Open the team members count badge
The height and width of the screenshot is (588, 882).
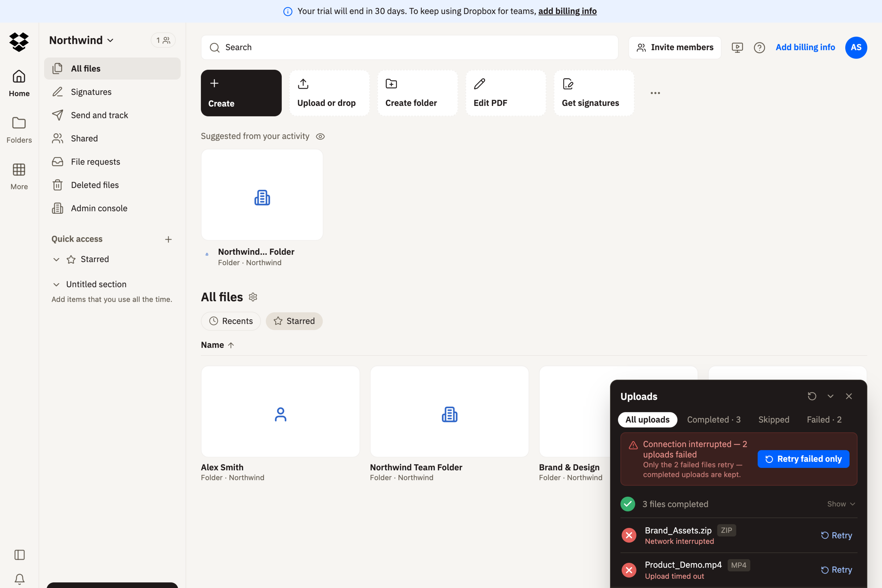163,40
